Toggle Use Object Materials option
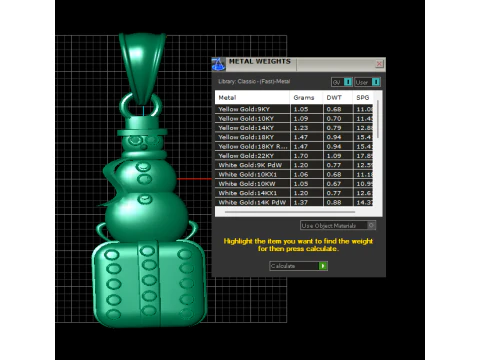 click(x=338, y=225)
